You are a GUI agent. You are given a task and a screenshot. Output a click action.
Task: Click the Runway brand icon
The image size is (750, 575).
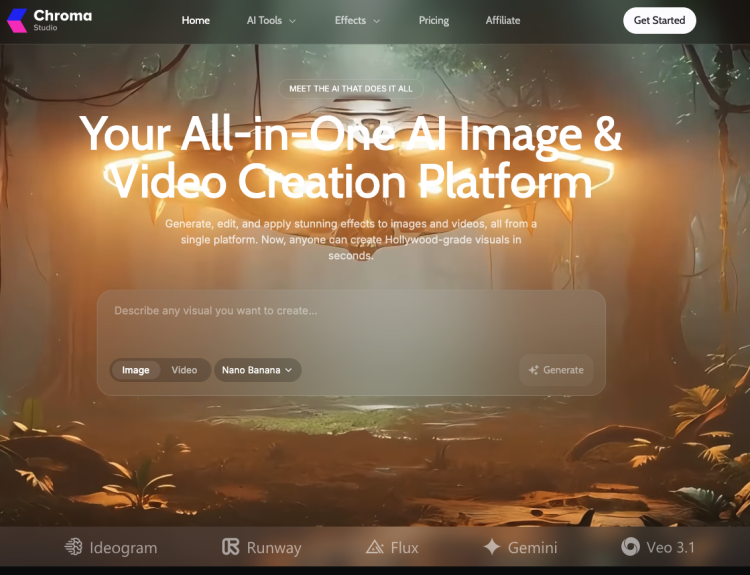(x=231, y=547)
